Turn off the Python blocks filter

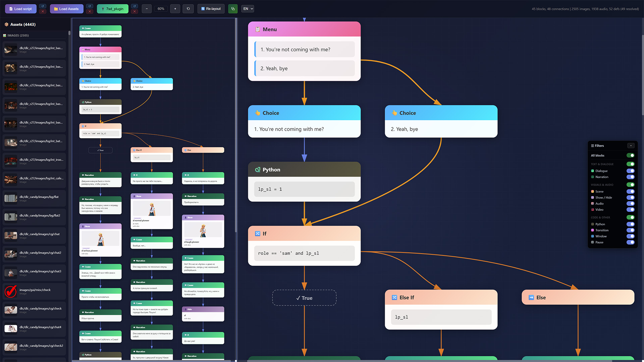[x=630, y=224]
